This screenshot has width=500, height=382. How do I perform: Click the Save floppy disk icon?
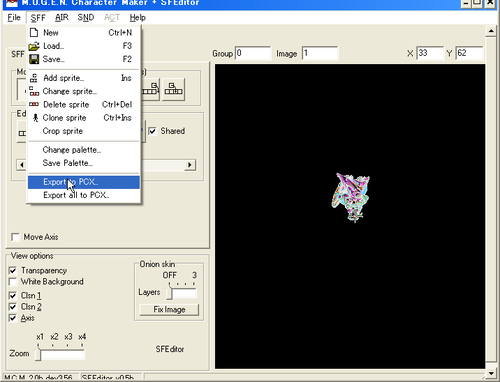pyautogui.click(x=34, y=59)
